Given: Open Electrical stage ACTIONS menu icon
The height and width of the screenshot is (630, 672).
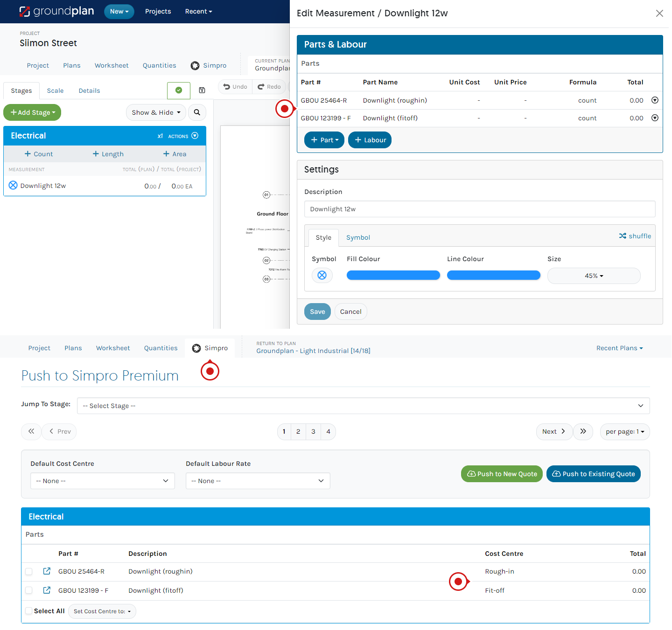Looking at the screenshot, I should 195,136.
